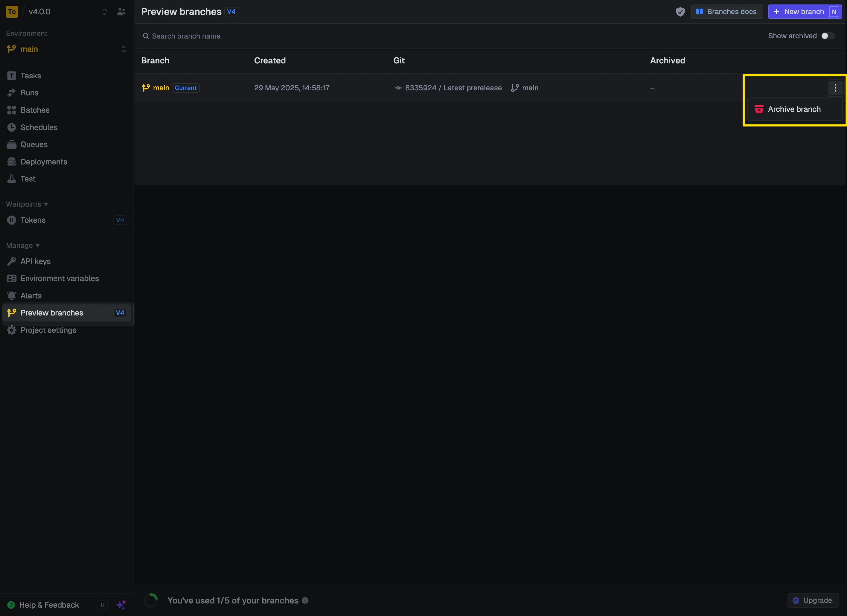
Task: Click the branches usage progress circle
Action: pyautogui.click(x=151, y=600)
